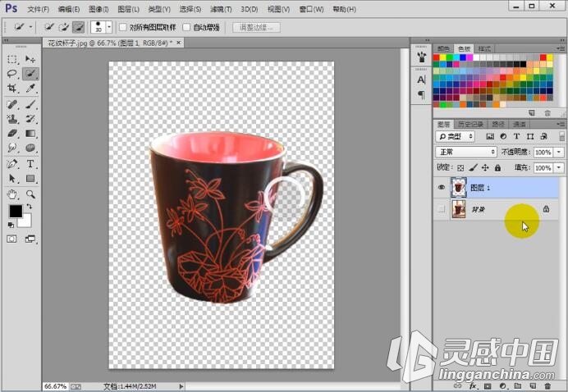Toggle lock image pixels brush icon
This screenshot has width=568, height=392.
(x=473, y=168)
